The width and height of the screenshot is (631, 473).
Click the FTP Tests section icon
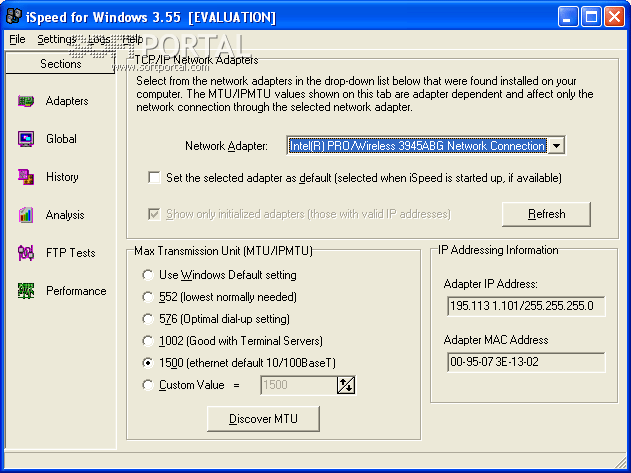coord(26,253)
